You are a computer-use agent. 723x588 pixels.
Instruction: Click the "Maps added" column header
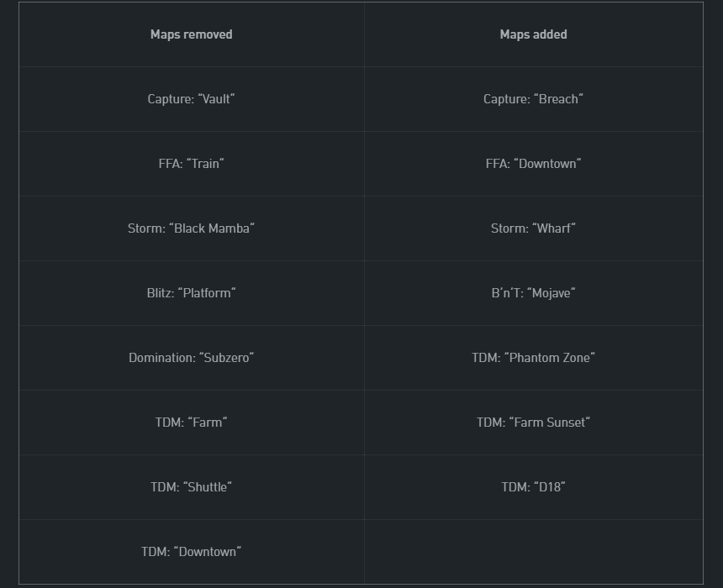point(533,34)
